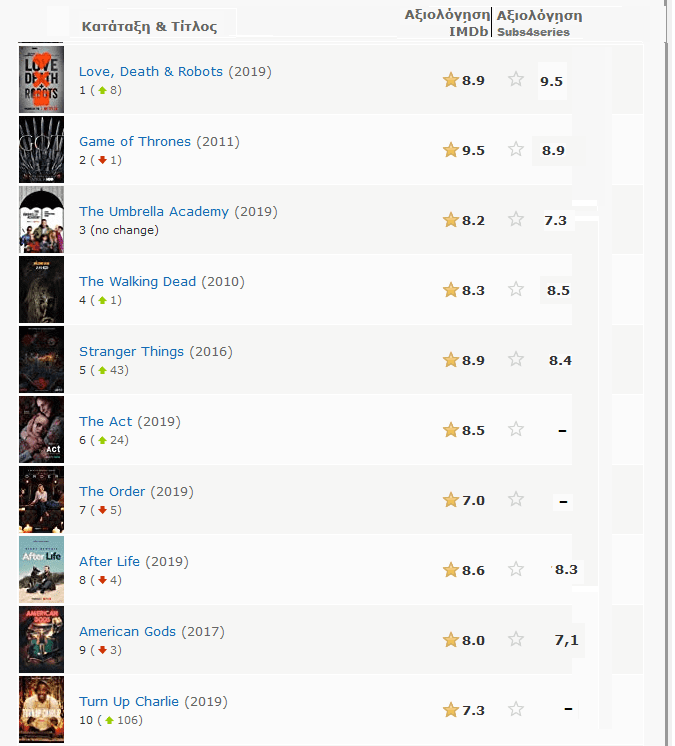This screenshot has width=675, height=746.
Task: Rate After Life with the empty star
Action: point(516,569)
